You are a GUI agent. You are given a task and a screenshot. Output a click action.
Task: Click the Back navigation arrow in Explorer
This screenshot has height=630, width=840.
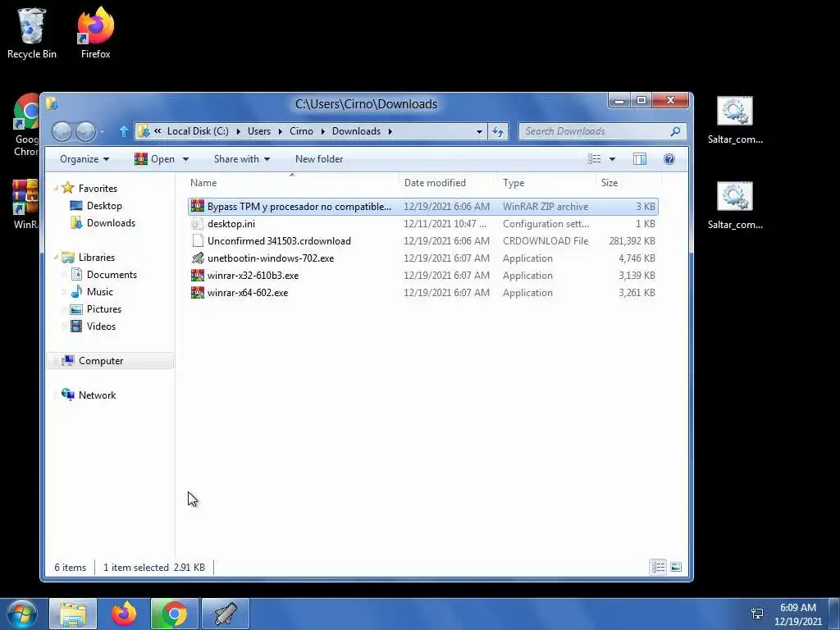[62, 131]
